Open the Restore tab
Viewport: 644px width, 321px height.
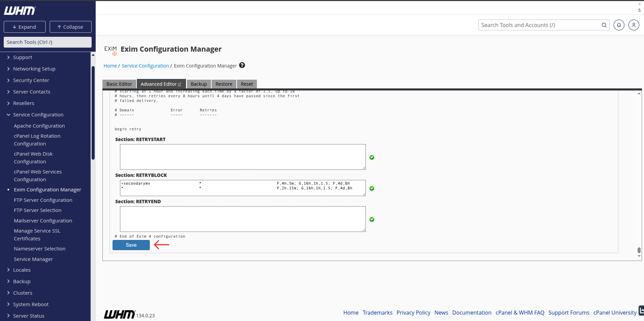224,84
